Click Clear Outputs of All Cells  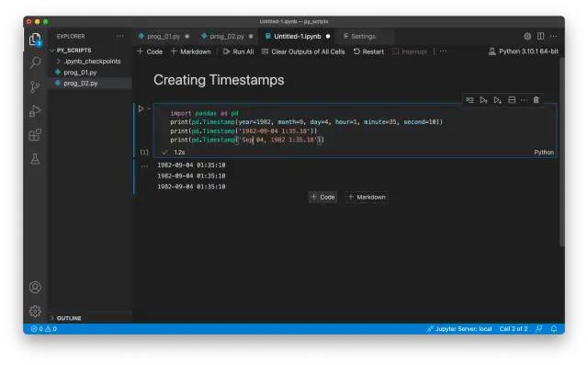click(303, 51)
